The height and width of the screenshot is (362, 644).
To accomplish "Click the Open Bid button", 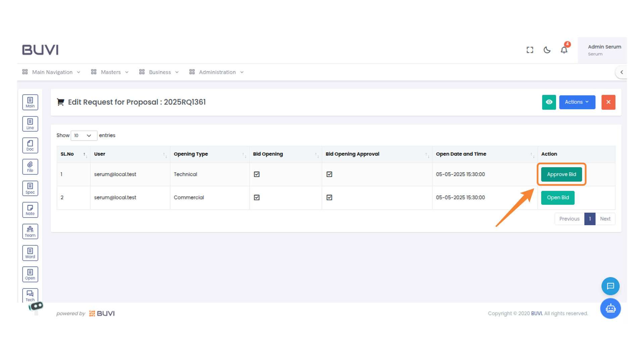I will (x=557, y=197).
